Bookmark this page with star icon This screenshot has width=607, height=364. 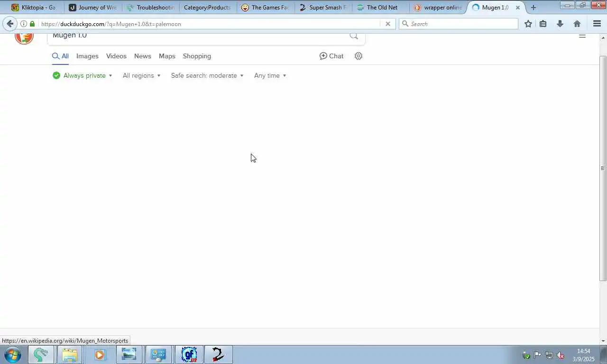pyautogui.click(x=528, y=24)
